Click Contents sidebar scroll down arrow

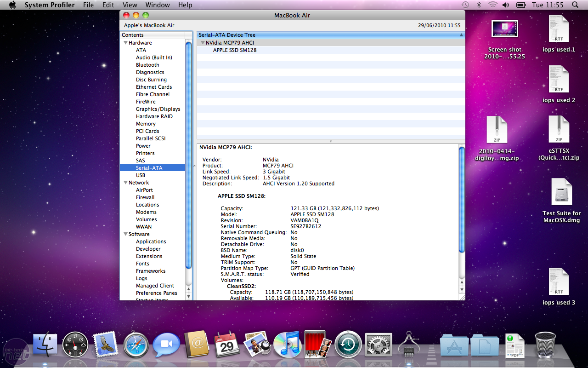tap(188, 297)
